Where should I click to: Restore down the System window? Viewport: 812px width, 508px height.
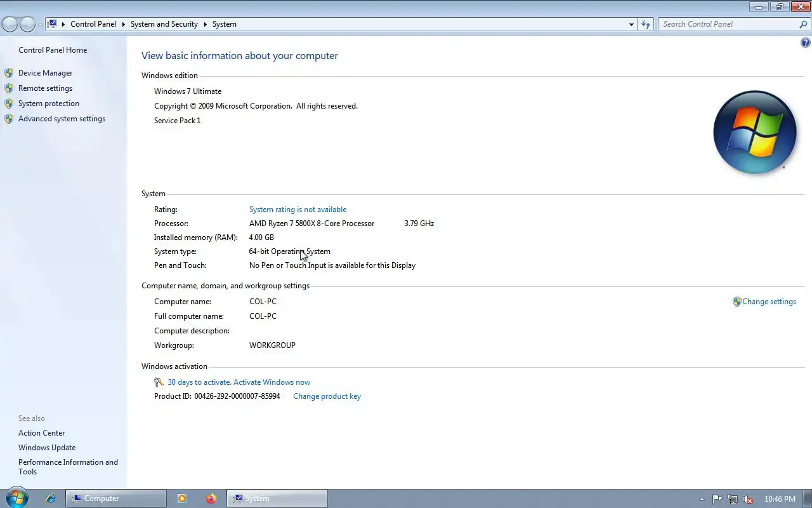[779, 7]
